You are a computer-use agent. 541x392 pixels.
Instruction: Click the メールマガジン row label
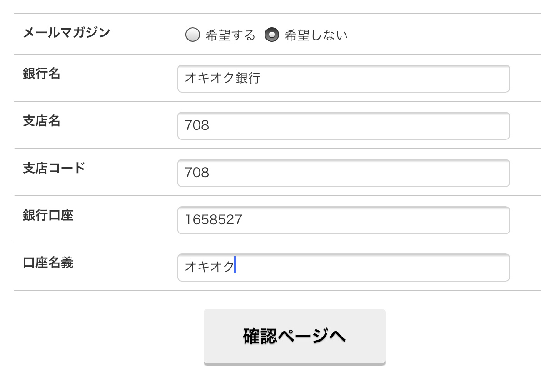pos(66,33)
